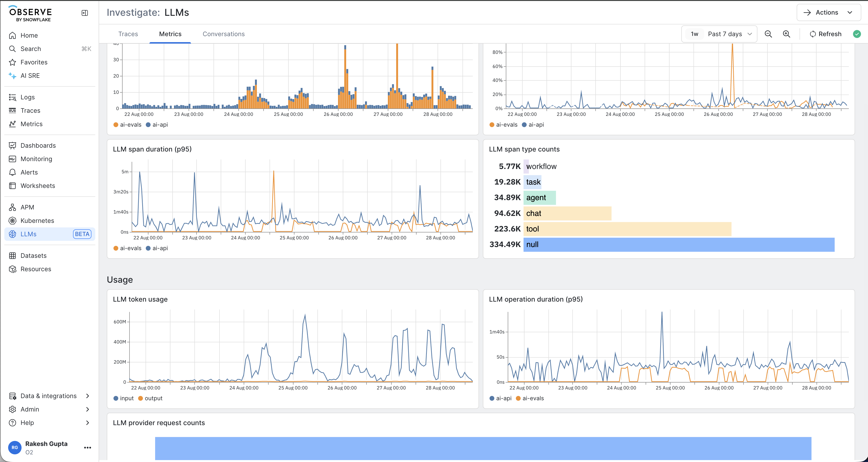Toggle input legend in token usage chart
868x462 pixels.
123,398
